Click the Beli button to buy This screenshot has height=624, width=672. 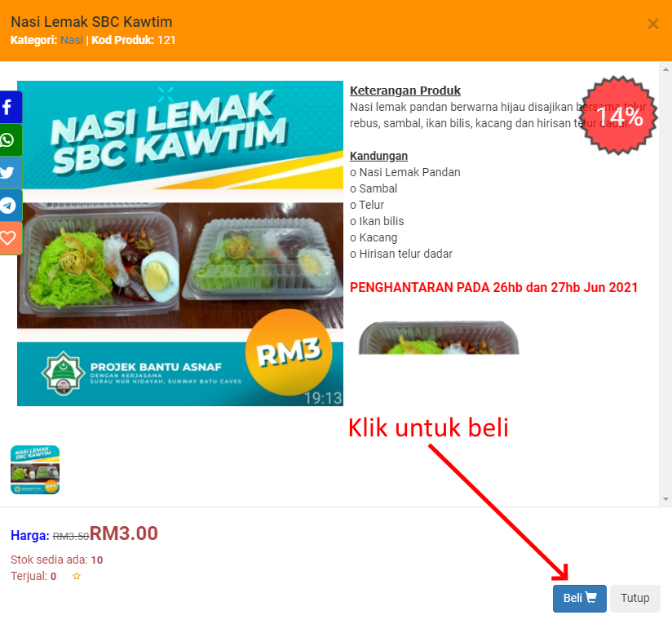click(579, 598)
